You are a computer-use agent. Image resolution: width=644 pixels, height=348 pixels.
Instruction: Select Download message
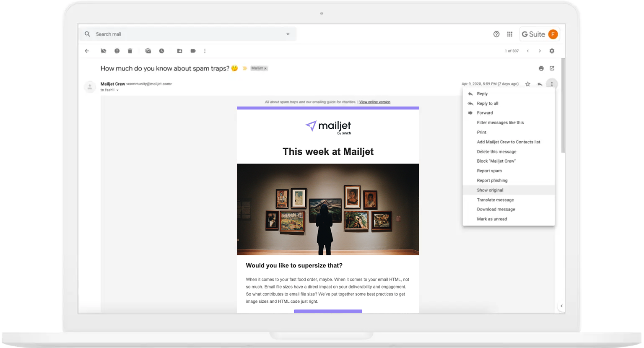[x=509, y=209]
